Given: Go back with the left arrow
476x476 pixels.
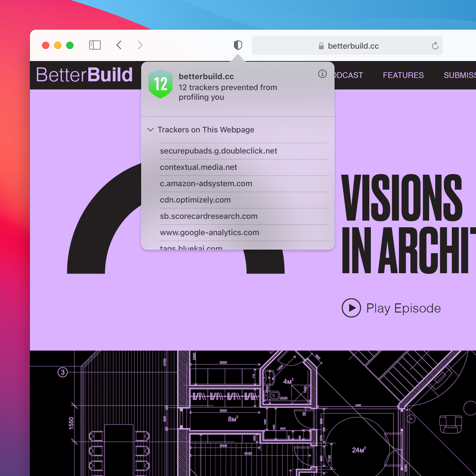Looking at the screenshot, I should pyautogui.click(x=119, y=45).
